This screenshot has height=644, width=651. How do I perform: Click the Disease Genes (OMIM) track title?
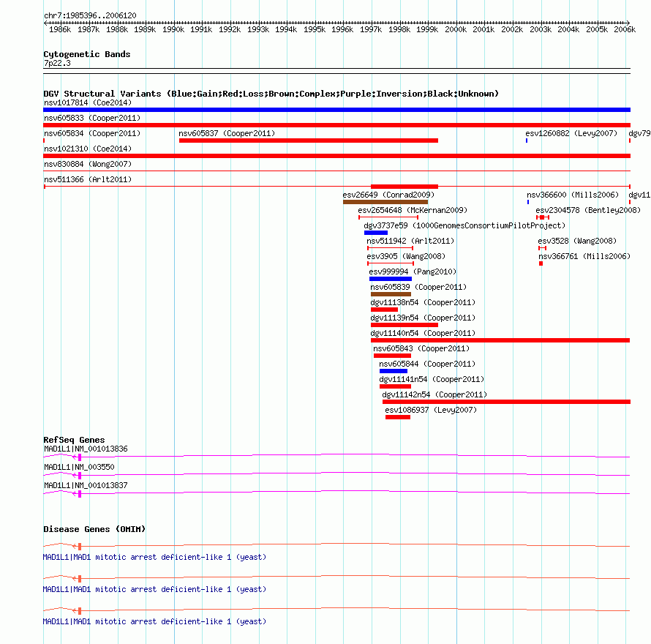tap(94, 529)
